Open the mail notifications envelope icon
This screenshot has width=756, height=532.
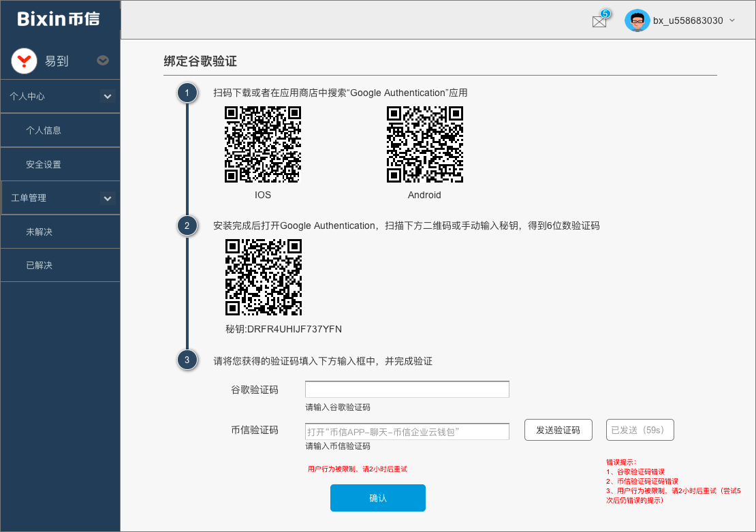coord(599,21)
